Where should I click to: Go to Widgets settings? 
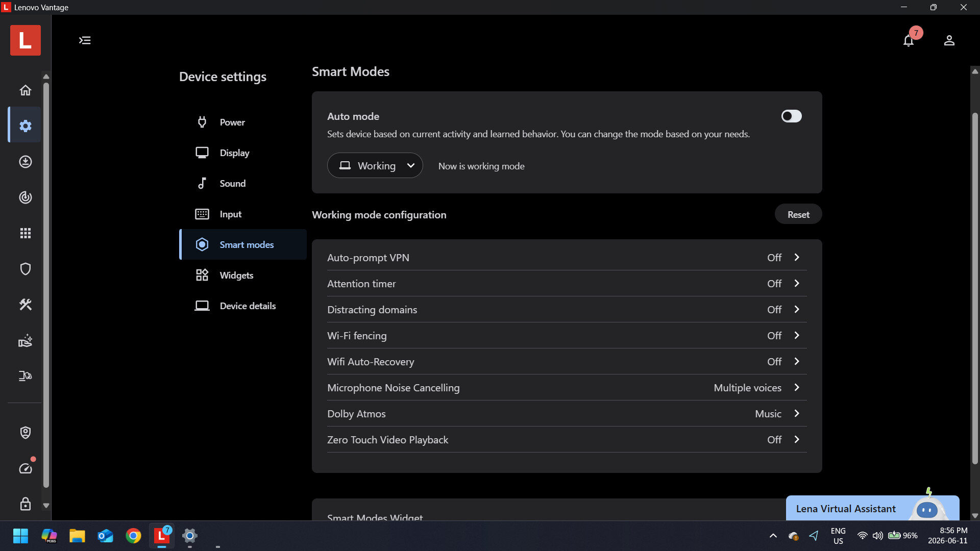(x=243, y=275)
